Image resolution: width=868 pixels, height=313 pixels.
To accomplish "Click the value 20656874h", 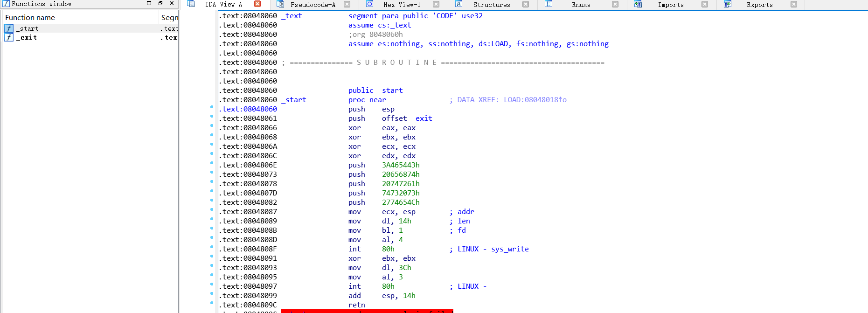I will pyautogui.click(x=401, y=174).
